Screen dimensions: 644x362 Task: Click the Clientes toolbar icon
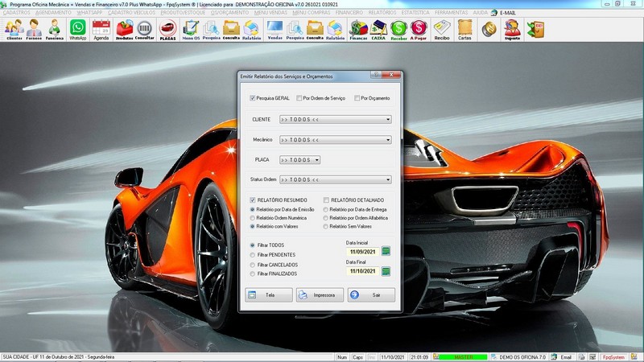tap(14, 30)
